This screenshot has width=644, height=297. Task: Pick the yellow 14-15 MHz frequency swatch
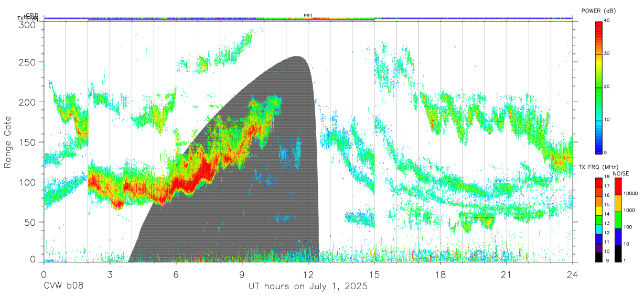click(598, 211)
